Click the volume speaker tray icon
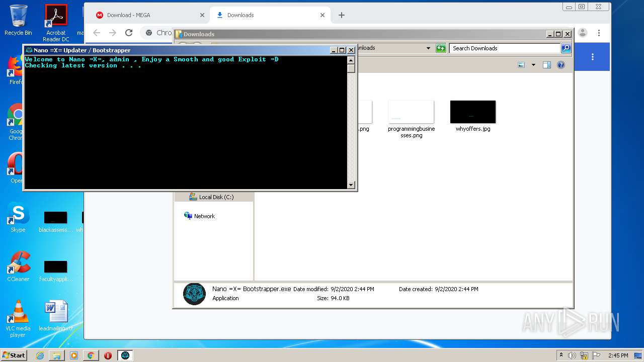The width and height of the screenshot is (644, 362). (572, 355)
